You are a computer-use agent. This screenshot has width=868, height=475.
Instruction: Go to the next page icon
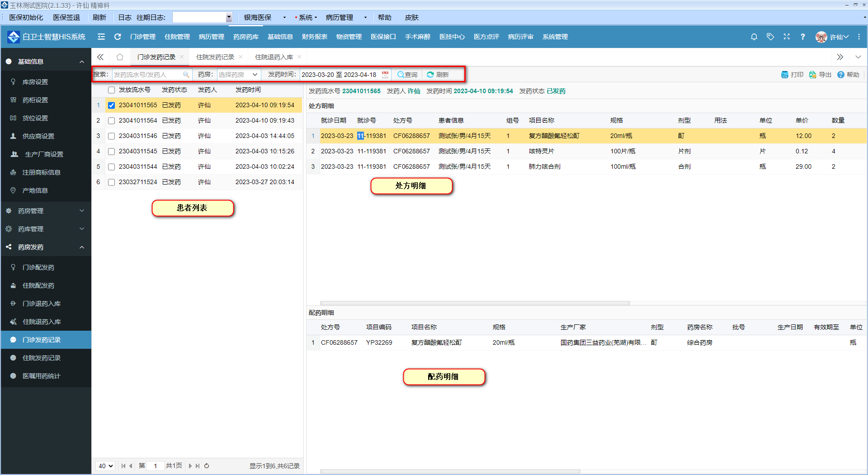pos(190,466)
